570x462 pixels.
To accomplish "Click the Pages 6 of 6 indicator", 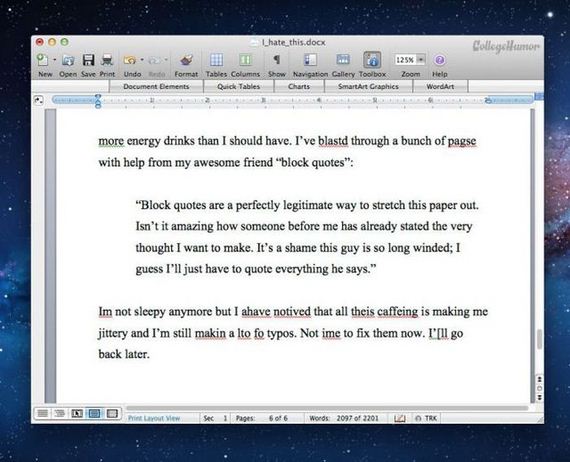I will pos(267,418).
